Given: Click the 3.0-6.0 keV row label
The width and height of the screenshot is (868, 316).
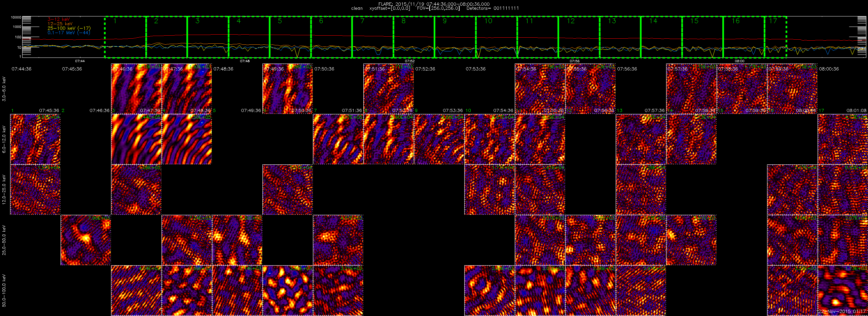Looking at the screenshot, I should click(4, 89).
